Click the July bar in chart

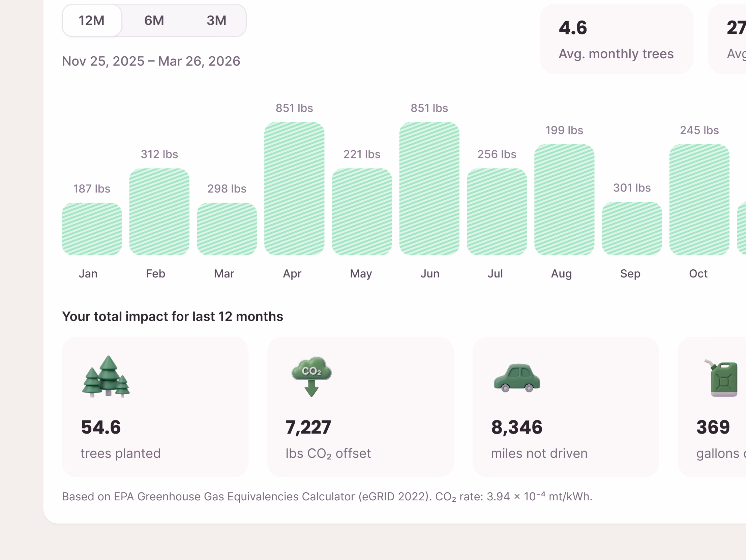click(x=497, y=211)
